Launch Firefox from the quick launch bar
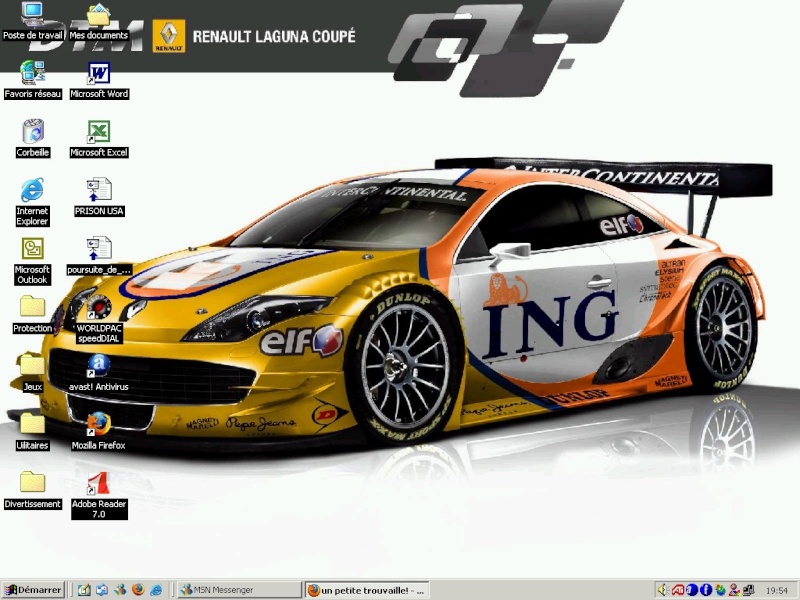Image resolution: width=800 pixels, height=600 pixels. click(138, 590)
